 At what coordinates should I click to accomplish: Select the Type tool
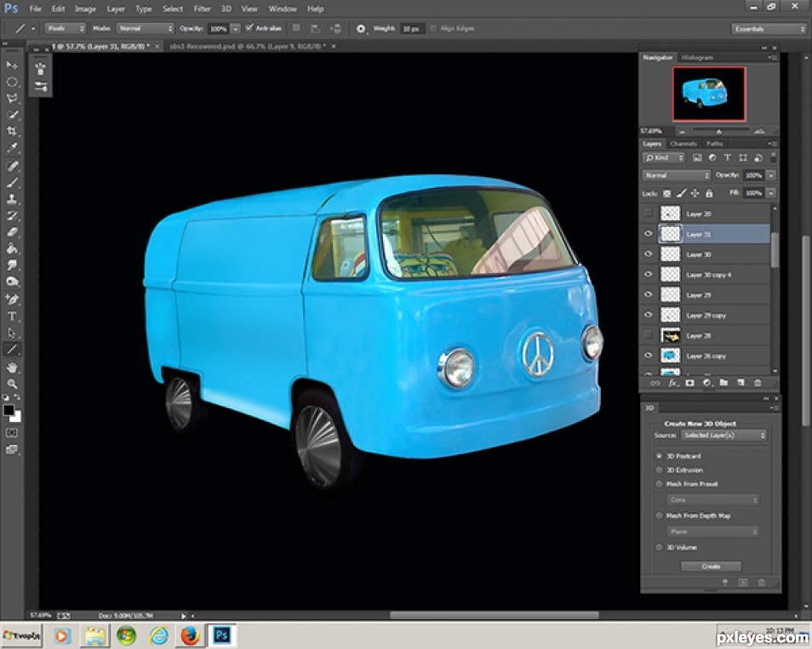pos(12,316)
